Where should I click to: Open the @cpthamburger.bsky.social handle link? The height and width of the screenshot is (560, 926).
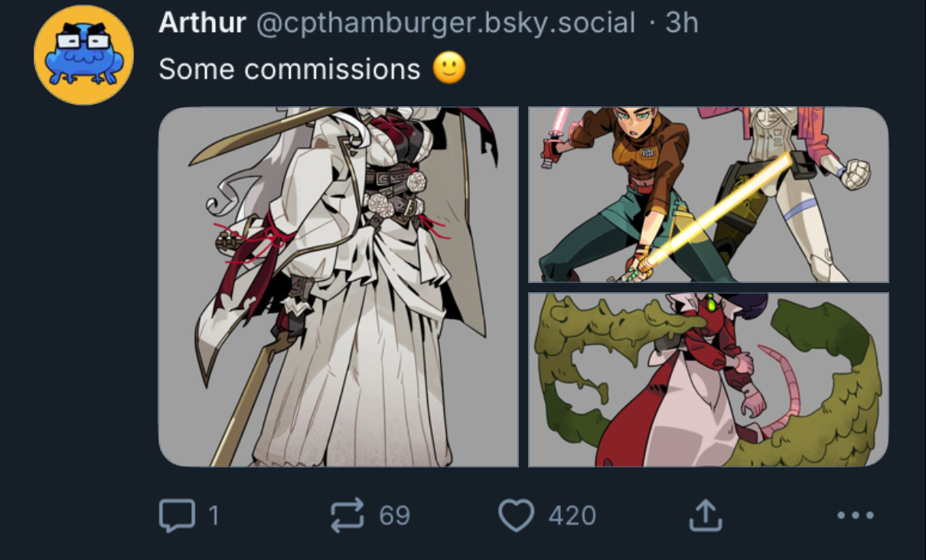coord(445,23)
